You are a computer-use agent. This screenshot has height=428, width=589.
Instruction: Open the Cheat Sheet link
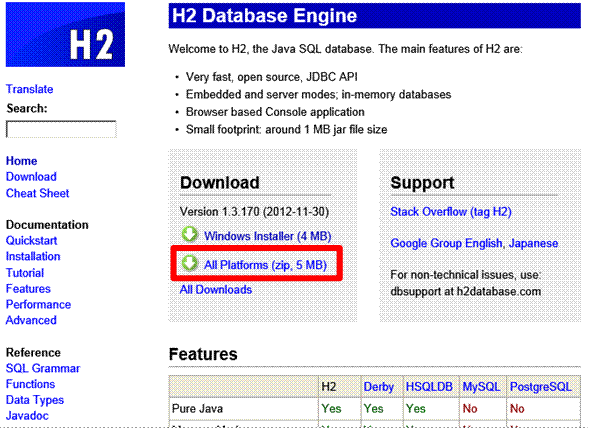tap(38, 193)
